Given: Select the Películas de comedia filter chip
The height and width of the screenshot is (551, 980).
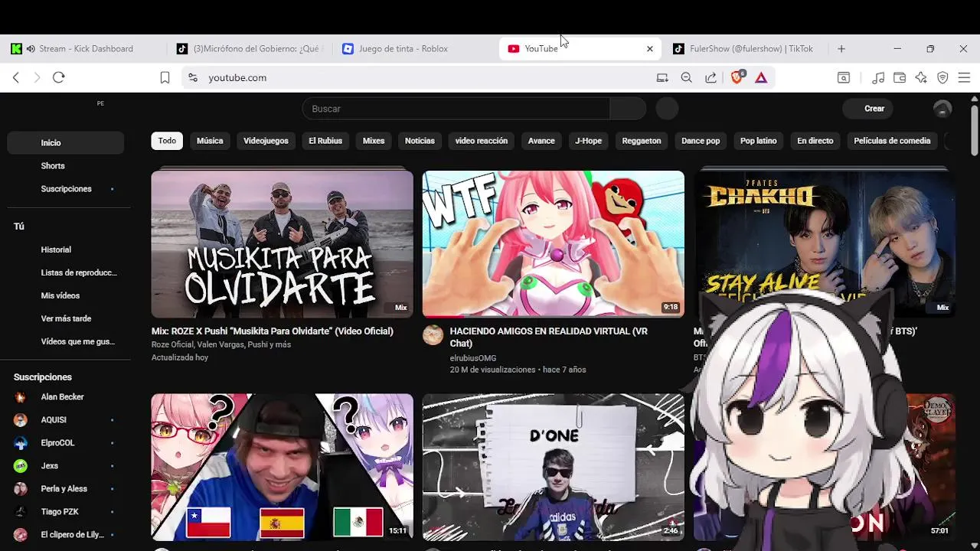Looking at the screenshot, I should (892, 141).
